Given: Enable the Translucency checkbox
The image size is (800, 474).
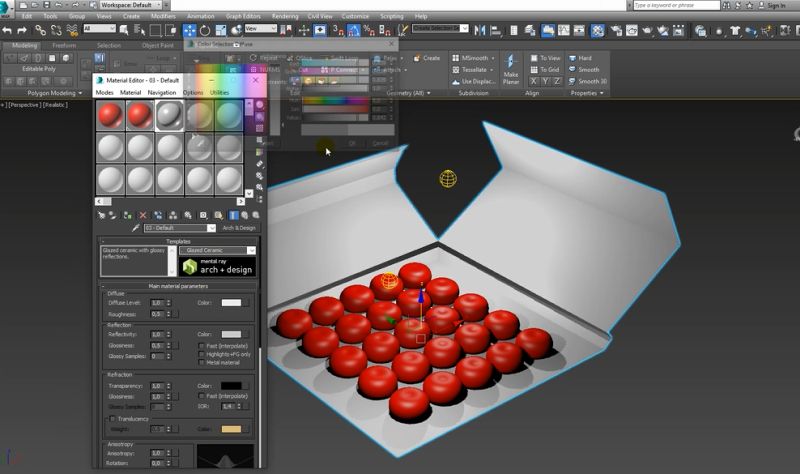Looking at the screenshot, I should point(111,419).
